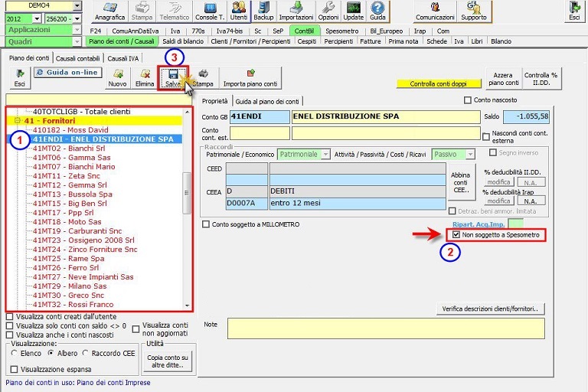Open the Supporto icon
The image size is (588, 392).
474,11
